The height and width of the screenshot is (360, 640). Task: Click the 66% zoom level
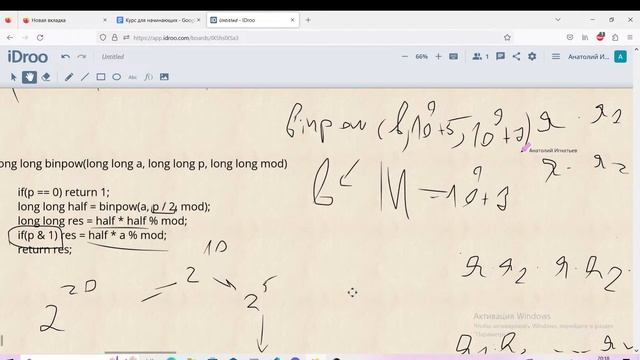click(421, 57)
